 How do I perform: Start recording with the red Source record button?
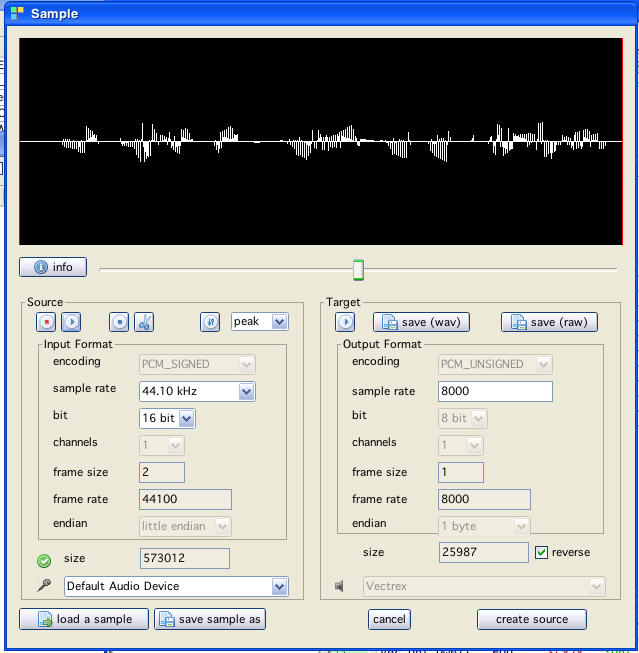click(x=46, y=322)
